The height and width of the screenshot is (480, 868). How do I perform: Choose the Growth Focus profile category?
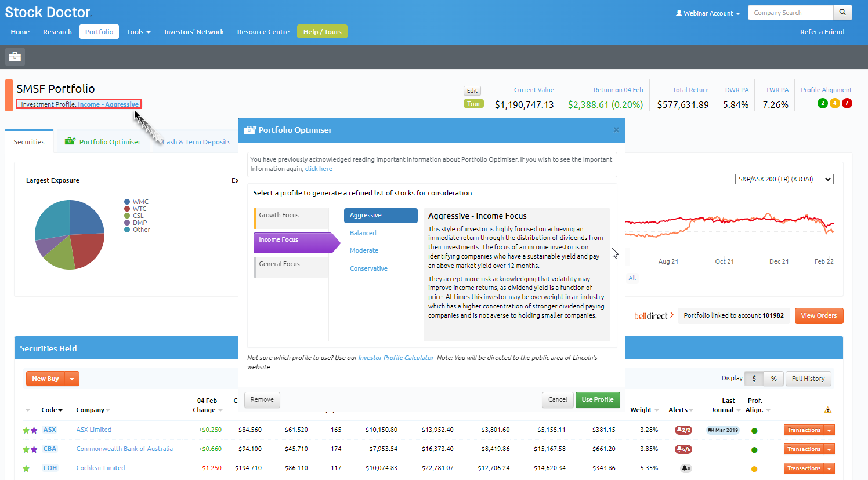(x=291, y=218)
